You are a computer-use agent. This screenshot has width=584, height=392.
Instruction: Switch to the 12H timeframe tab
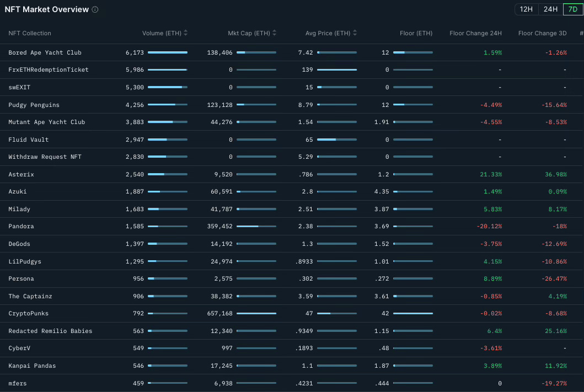[x=526, y=9]
